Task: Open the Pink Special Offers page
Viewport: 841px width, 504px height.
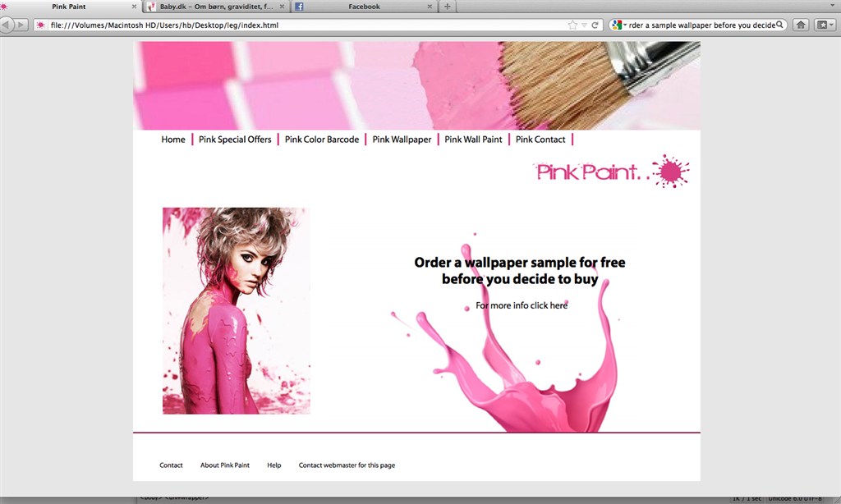Action: (235, 140)
